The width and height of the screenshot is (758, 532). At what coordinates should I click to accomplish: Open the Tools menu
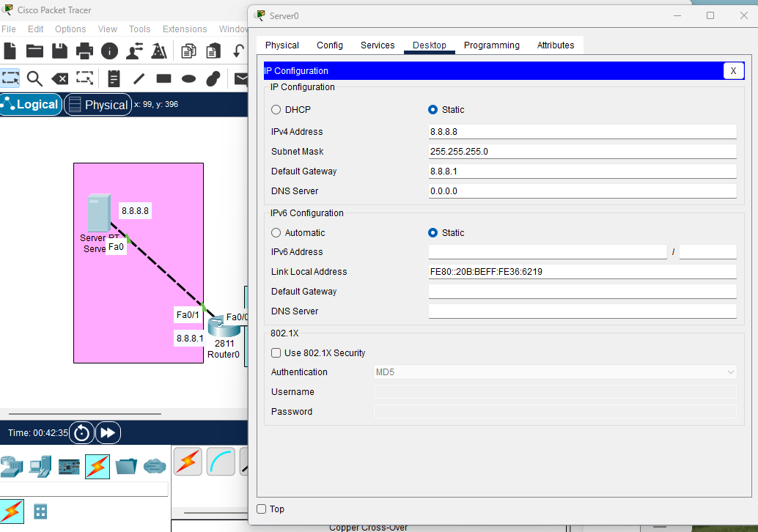click(140, 29)
